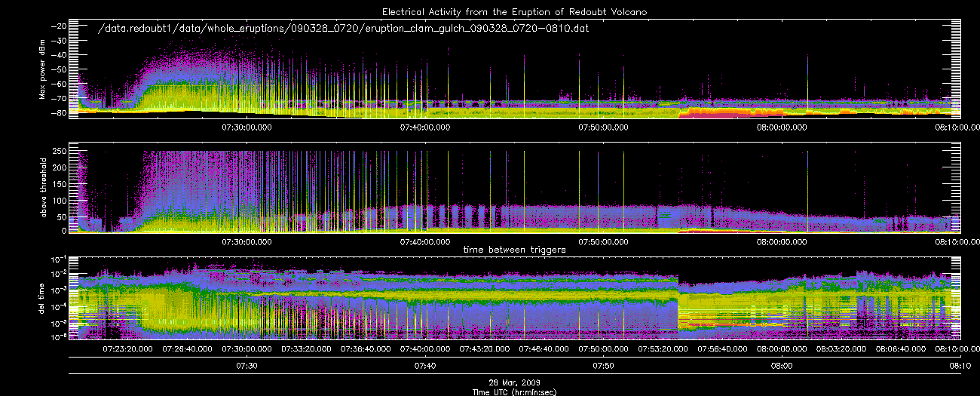980x396 pixels.
Task: Click the short '07:50' label on bottom axis
Action: tap(604, 366)
